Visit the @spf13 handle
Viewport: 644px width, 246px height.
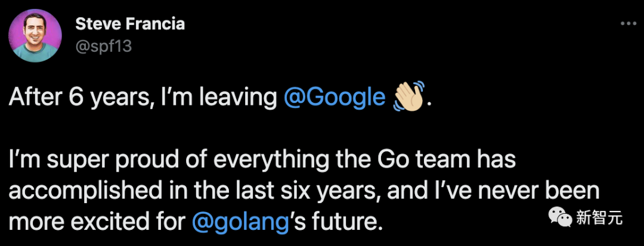click(103, 46)
